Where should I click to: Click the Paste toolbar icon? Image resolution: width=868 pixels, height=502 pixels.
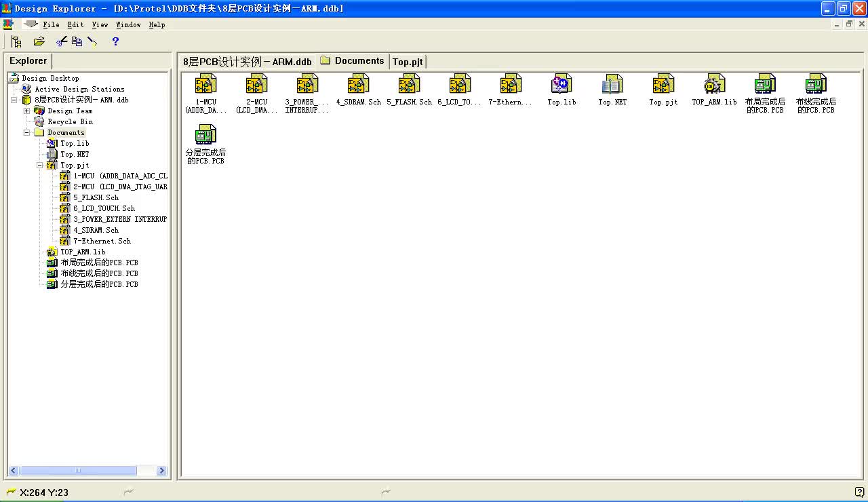(92, 41)
